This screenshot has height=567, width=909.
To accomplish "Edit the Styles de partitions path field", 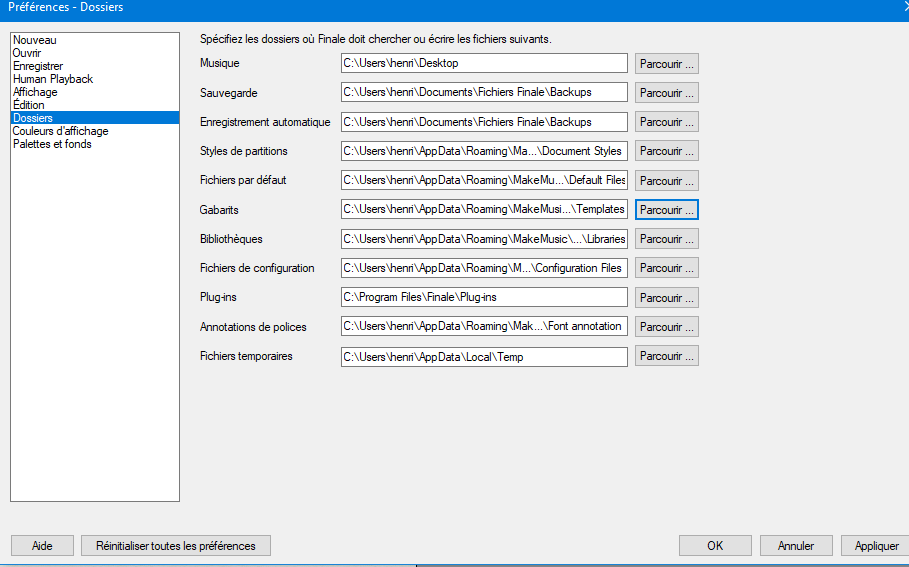I will tap(484, 152).
